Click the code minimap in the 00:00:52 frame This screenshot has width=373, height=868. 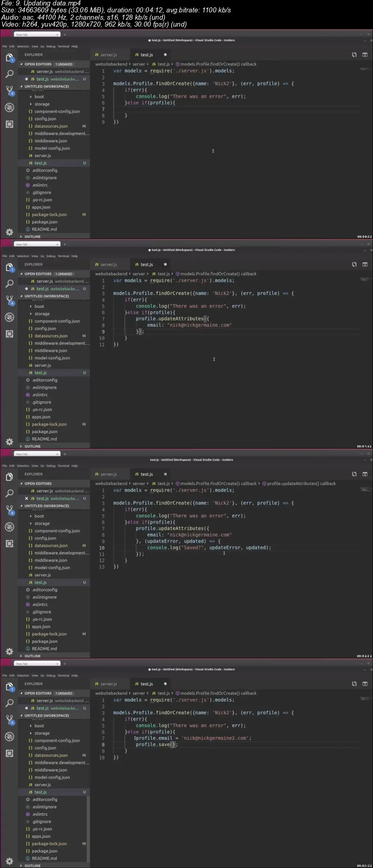pos(365,69)
